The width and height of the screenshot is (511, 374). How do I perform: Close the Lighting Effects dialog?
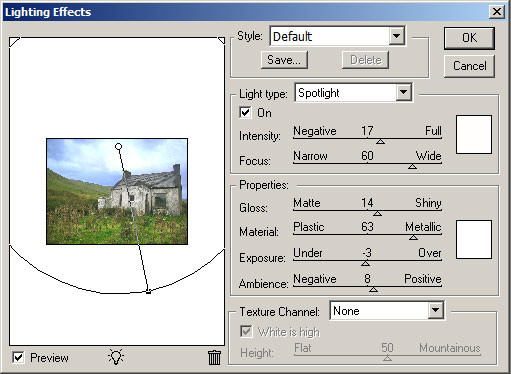click(x=497, y=12)
